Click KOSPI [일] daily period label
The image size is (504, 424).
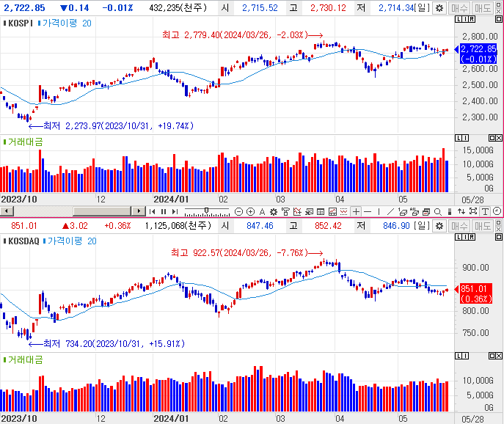[x=421, y=8]
